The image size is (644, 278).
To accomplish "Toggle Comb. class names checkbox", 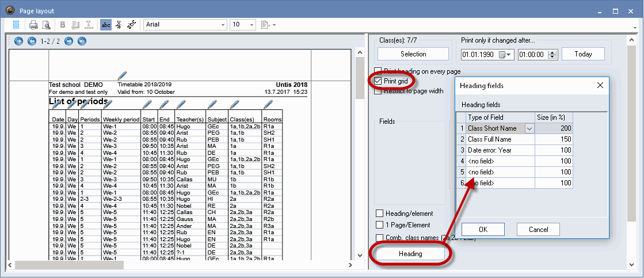I will 380,237.
